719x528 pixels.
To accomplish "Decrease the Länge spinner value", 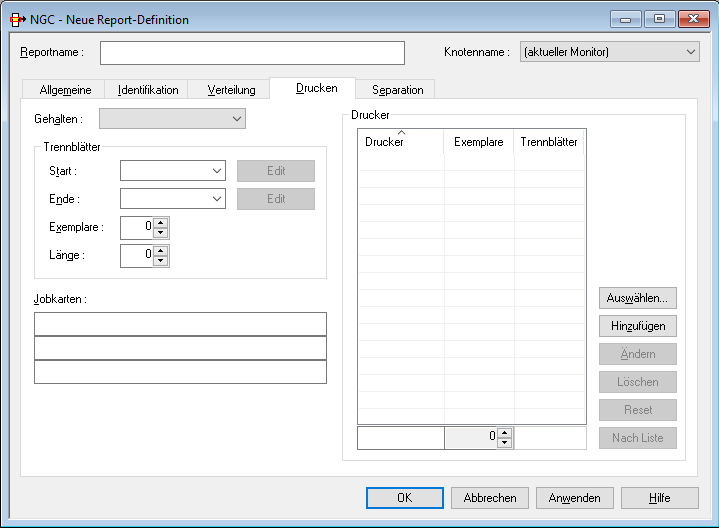I will pos(161,262).
